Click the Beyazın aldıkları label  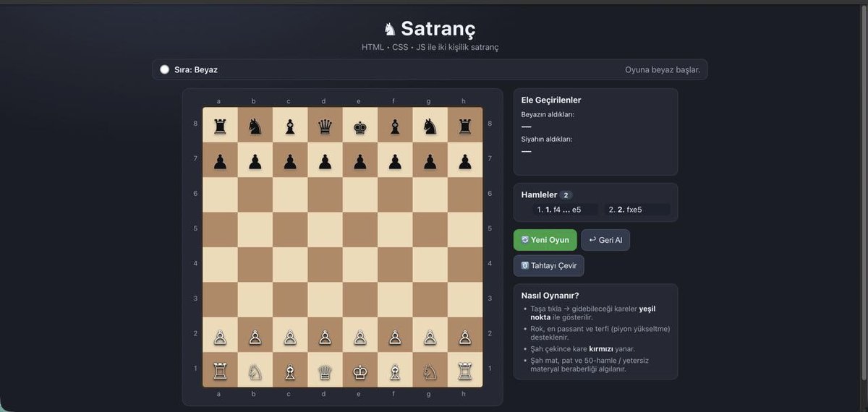[548, 114]
